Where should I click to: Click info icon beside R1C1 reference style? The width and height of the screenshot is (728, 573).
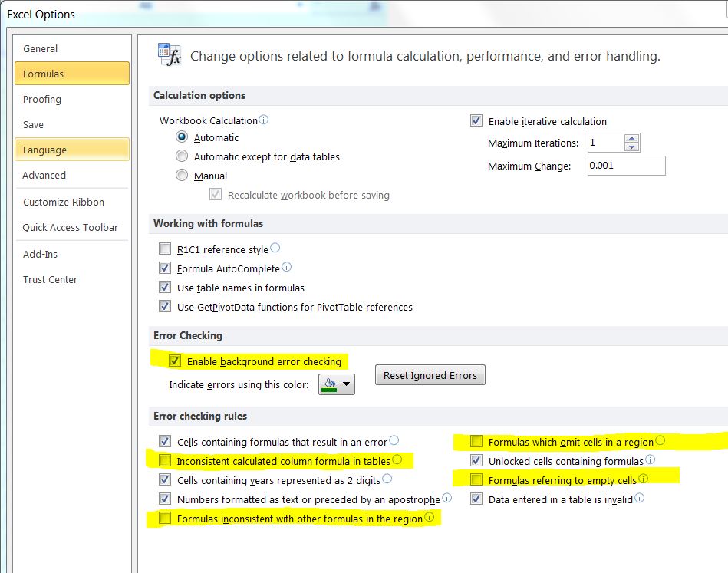(275, 249)
